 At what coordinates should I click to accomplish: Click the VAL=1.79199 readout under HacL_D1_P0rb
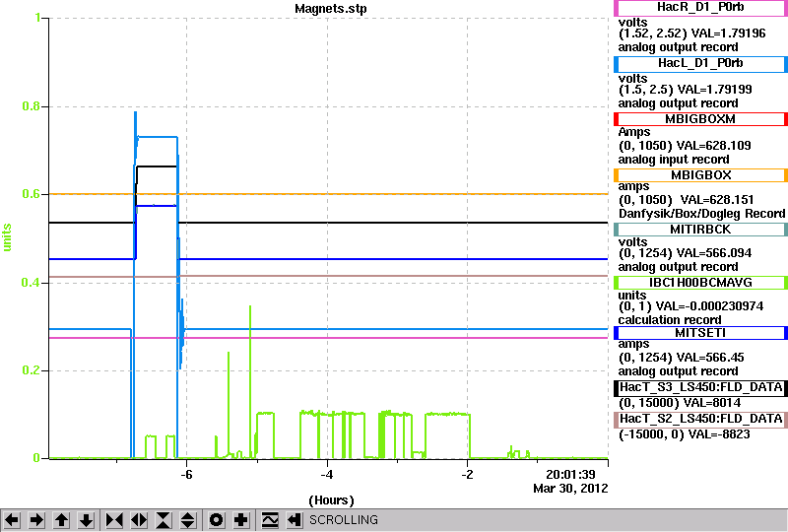pyautogui.click(x=715, y=90)
